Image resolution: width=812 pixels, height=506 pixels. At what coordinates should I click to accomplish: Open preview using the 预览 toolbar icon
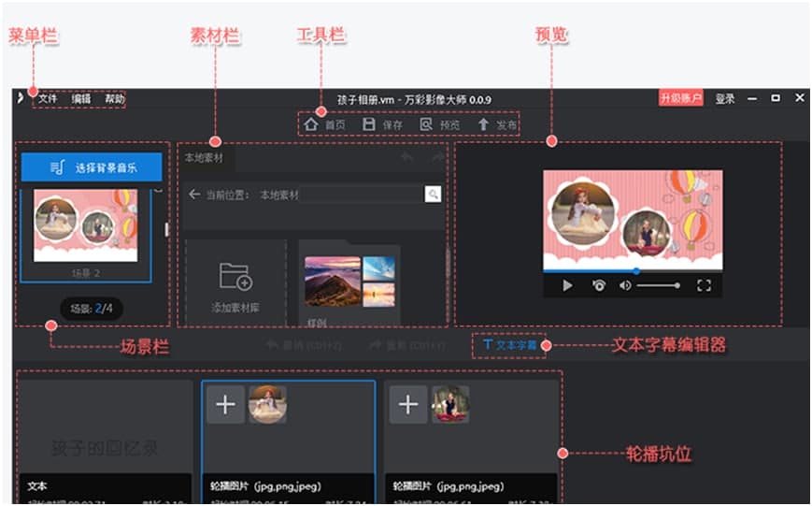(x=426, y=124)
